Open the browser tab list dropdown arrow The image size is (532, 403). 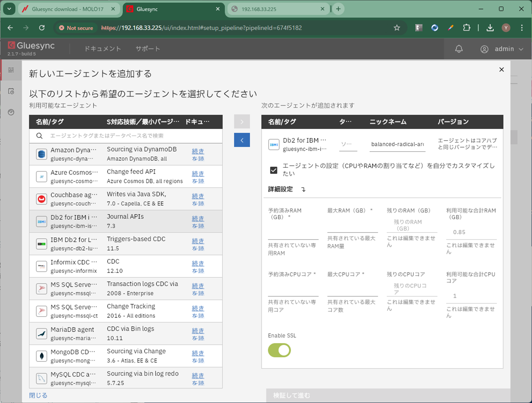9,9
